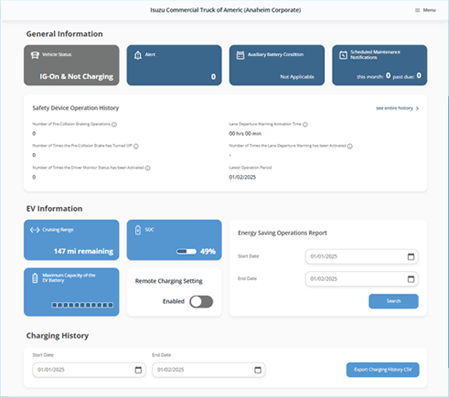Click the Energy Saving Start Date field
Viewport: 449px width, 397px height.
click(x=362, y=257)
